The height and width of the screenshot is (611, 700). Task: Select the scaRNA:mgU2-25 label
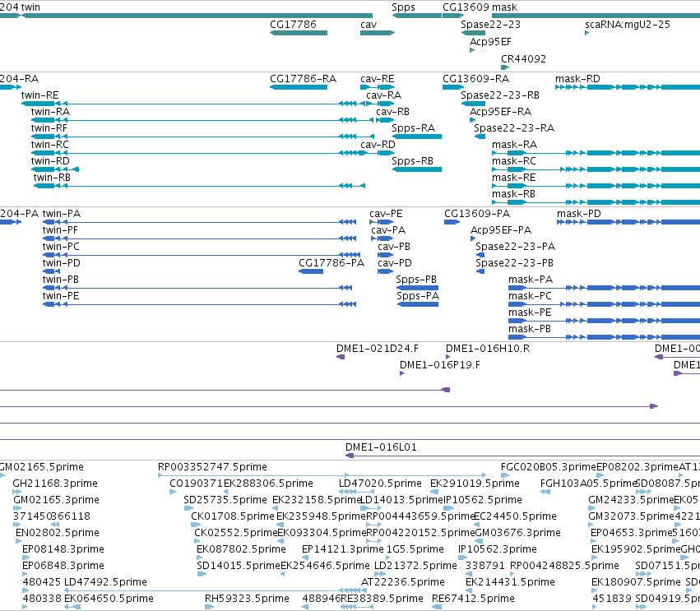pos(628,25)
